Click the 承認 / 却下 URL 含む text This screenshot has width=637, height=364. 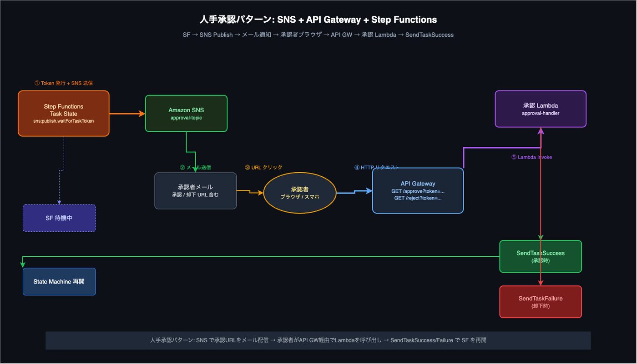click(195, 195)
